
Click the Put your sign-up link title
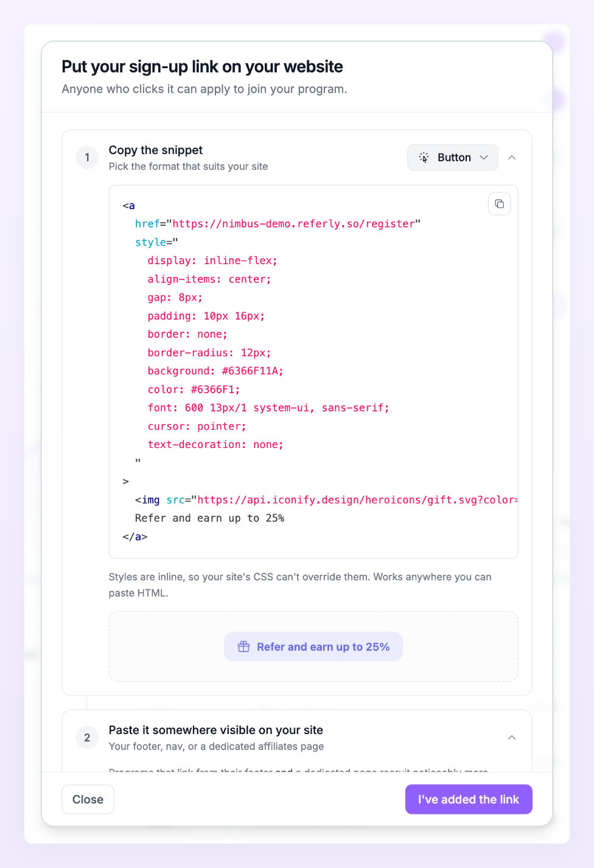[202, 66]
